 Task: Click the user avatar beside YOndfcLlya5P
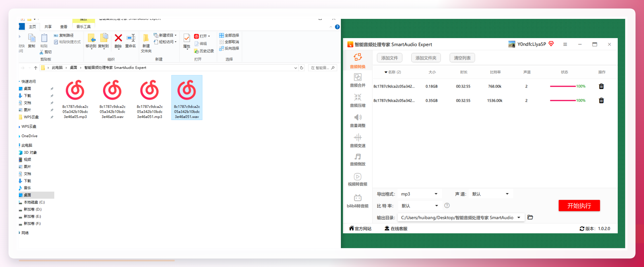(x=512, y=44)
